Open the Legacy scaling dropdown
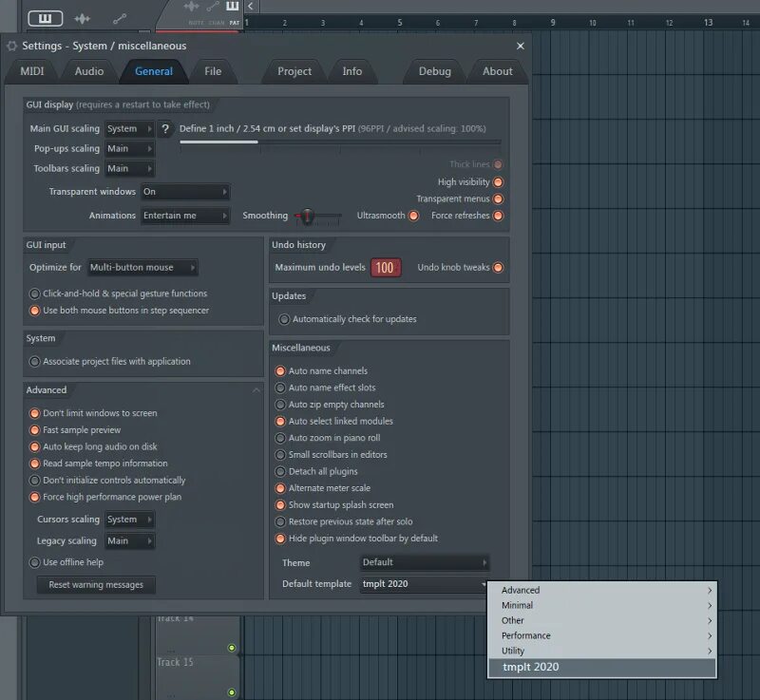This screenshot has width=760, height=700. click(129, 541)
